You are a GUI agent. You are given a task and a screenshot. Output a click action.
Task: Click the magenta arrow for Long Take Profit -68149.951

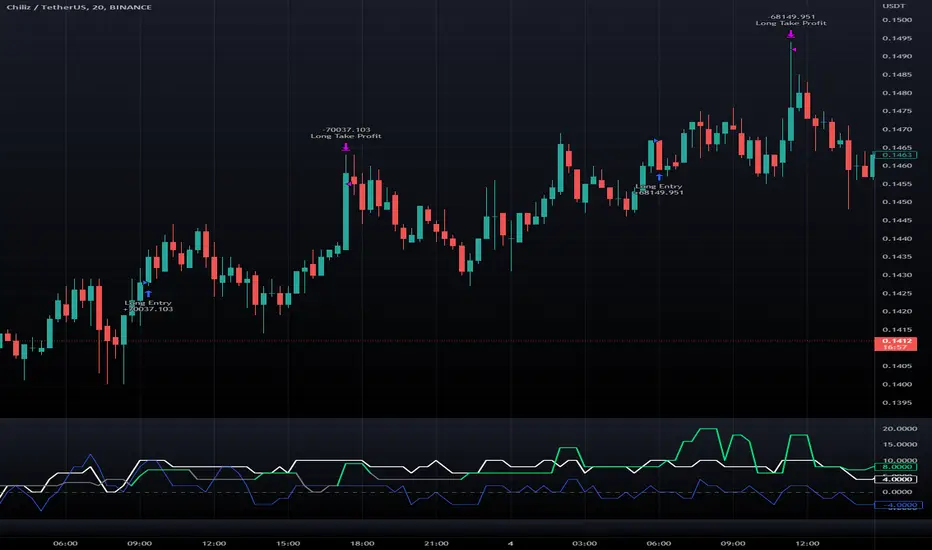(791, 34)
